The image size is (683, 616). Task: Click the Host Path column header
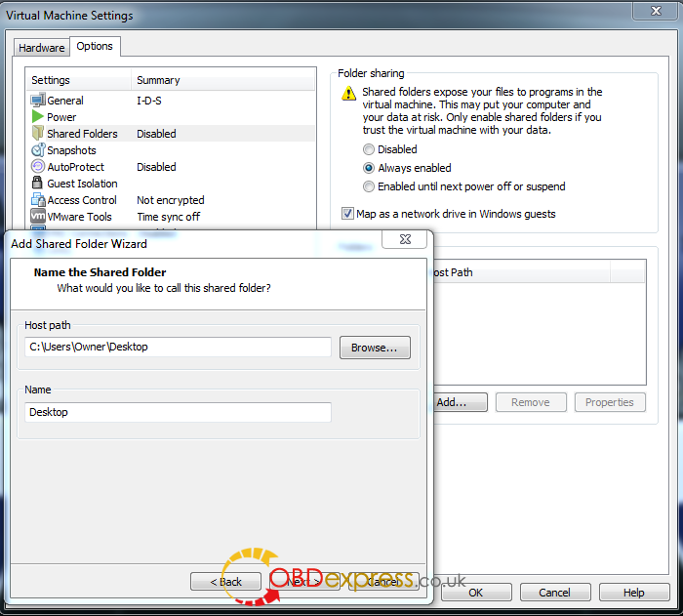522,272
